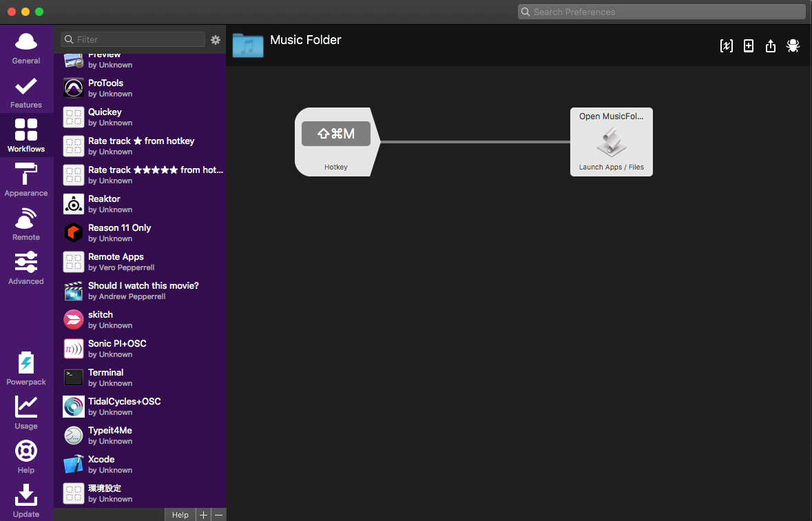
Task: Toggle the workflow debugger bug icon
Action: [793, 45]
